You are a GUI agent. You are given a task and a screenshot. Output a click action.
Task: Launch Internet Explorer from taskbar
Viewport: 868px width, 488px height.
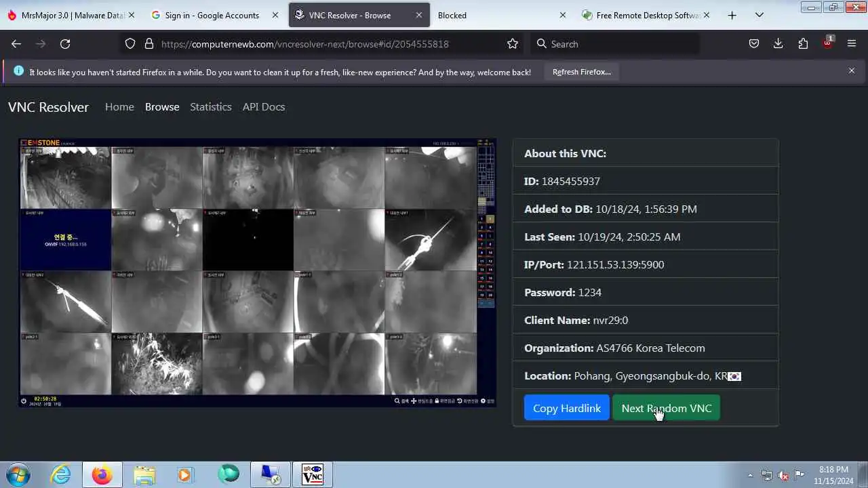click(60, 474)
